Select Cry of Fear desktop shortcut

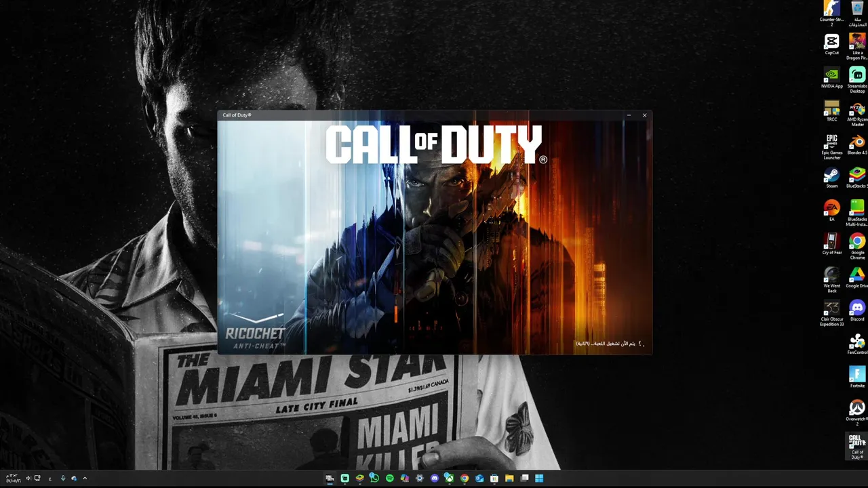832,243
